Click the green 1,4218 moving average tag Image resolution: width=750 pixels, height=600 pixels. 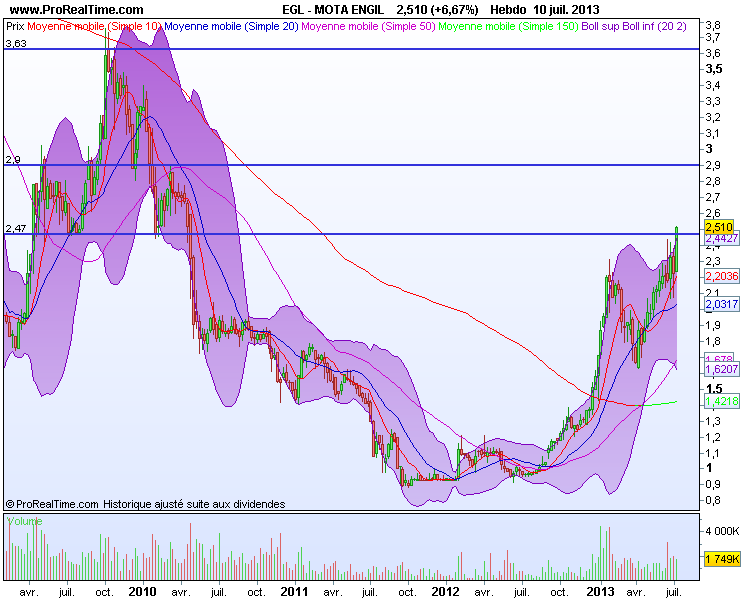coord(722,401)
